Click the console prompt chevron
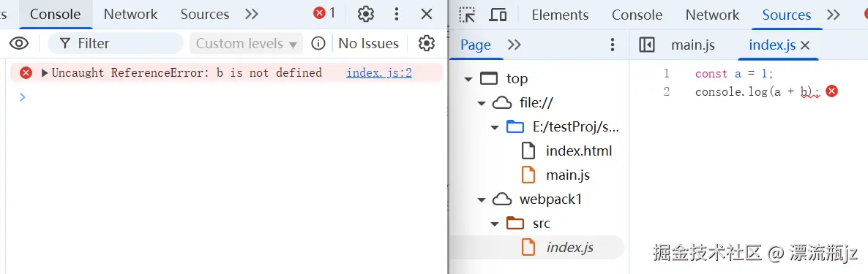Viewport: 868px width, 274px height. [23, 97]
